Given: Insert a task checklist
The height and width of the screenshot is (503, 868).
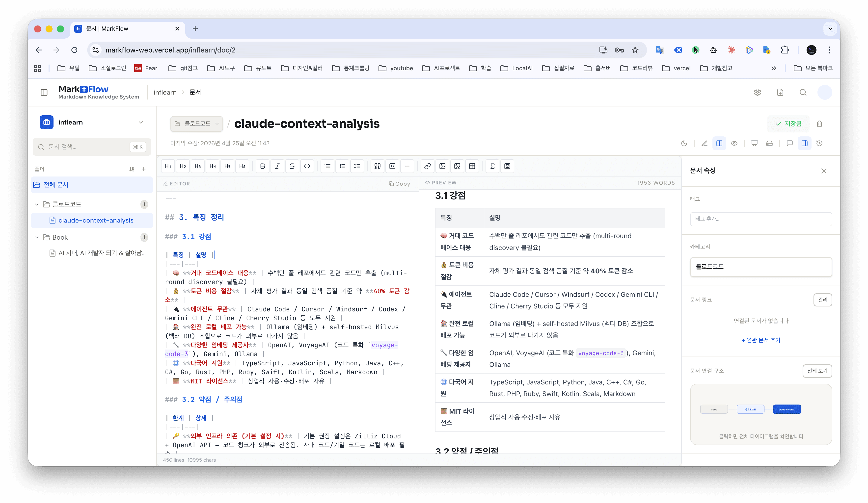Looking at the screenshot, I should click(357, 166).
